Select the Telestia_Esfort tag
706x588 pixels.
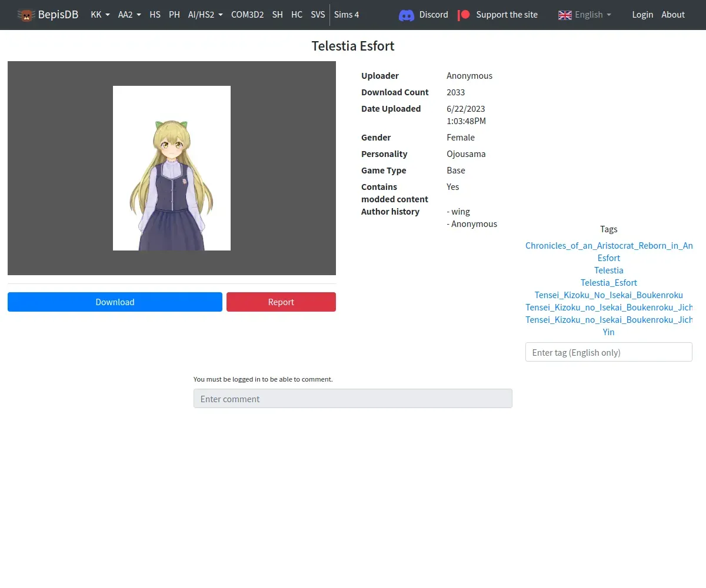tap(609, 282)
